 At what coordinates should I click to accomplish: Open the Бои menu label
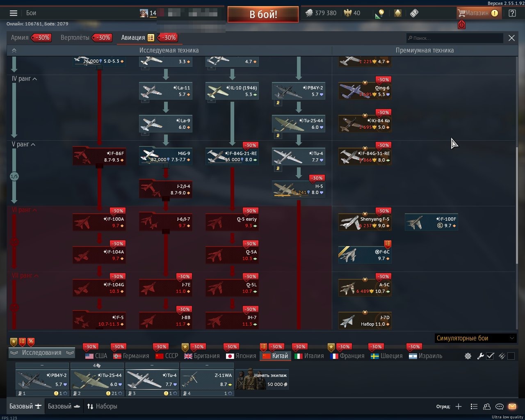pos(31,13)
